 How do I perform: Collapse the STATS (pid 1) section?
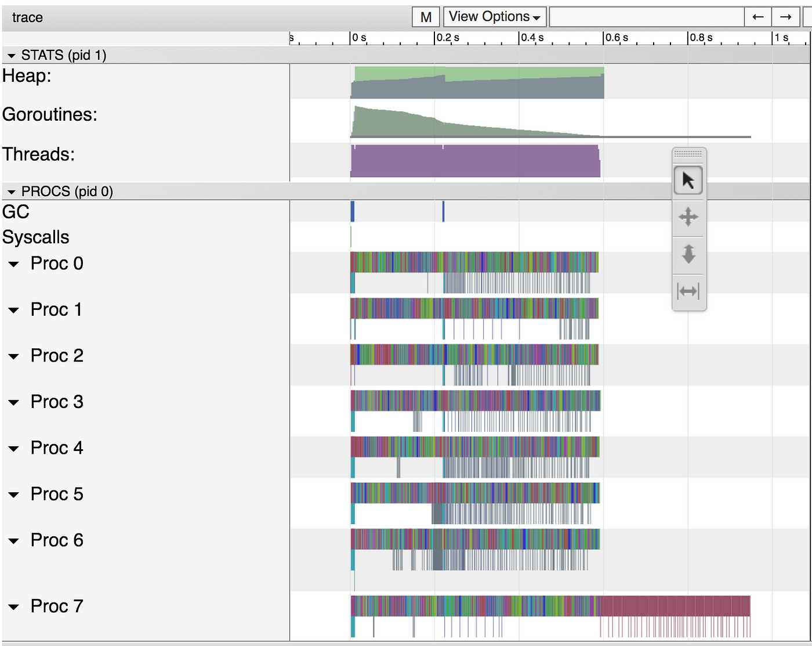tap(11, 56)
